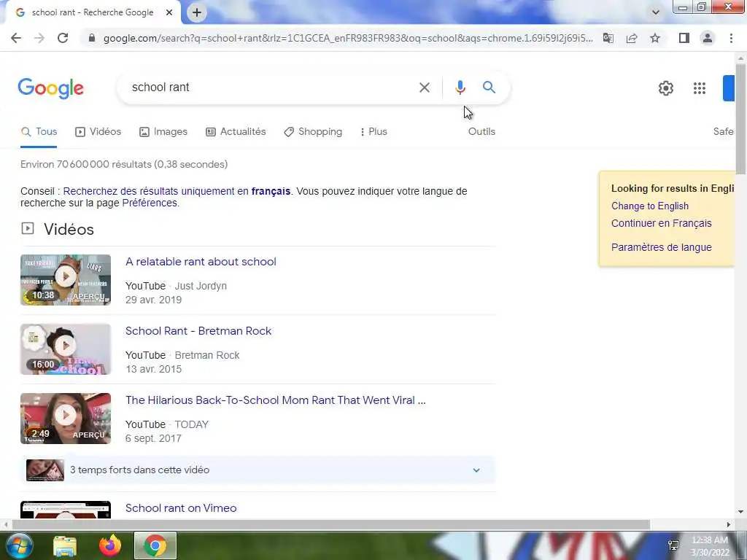Expand '3 temps forts dans cette vidéo'
Screen dimensions: 747x560
click(258, 470)
